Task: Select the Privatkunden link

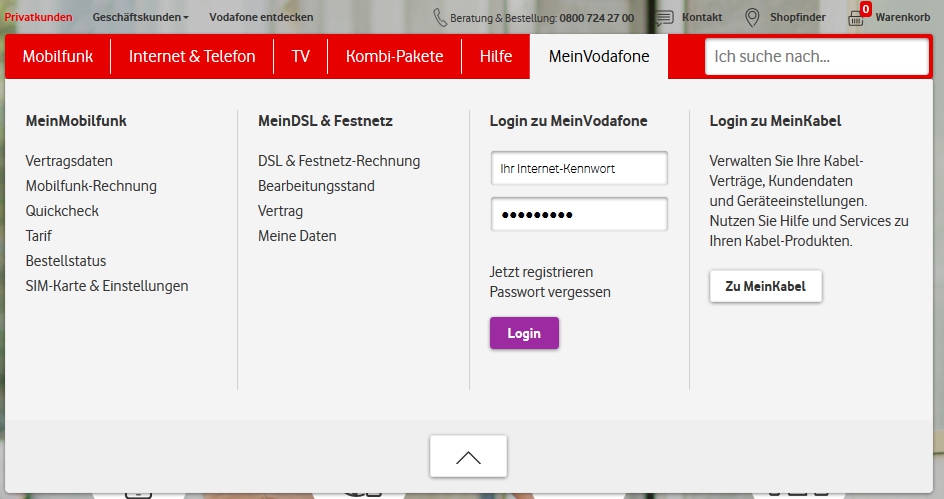Action: point(39,17)
